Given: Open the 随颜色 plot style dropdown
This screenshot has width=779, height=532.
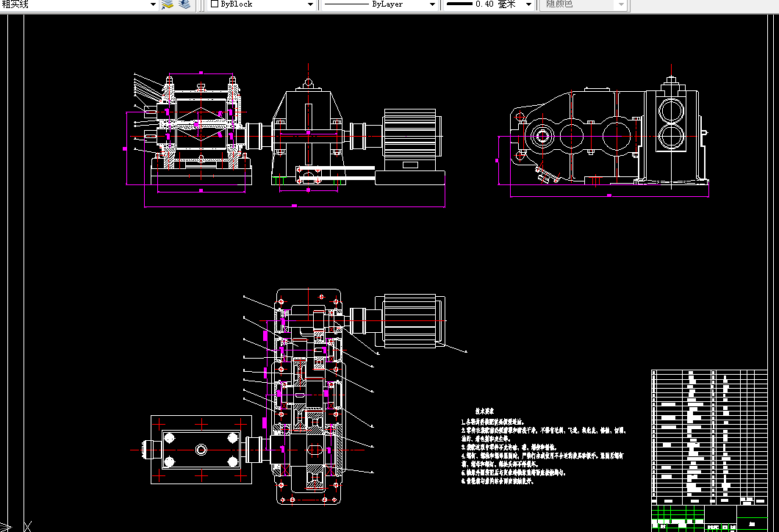Looking at the screenshot, I should 621,4.
